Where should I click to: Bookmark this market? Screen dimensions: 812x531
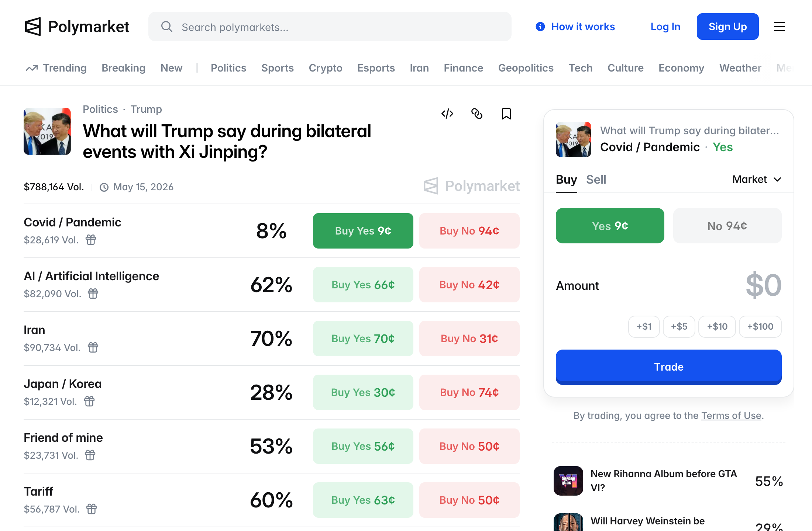[506, 114]
